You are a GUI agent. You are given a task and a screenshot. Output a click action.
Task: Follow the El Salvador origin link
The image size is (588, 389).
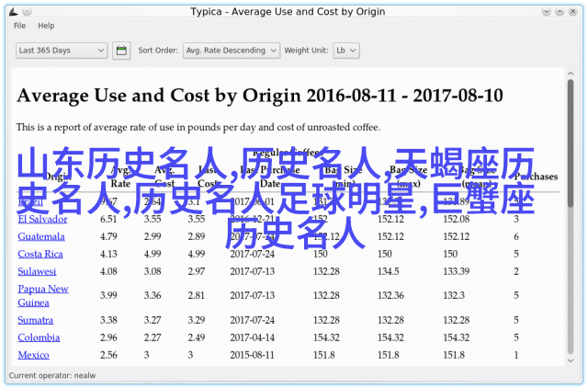[42, 219]
